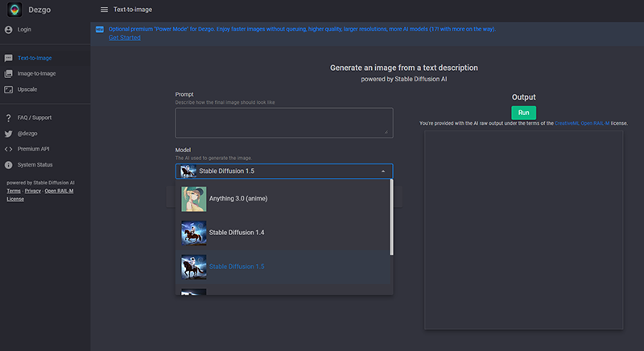
Task: Choose Anything 3.0 (anime) option
Action: [x=283, y=199]
